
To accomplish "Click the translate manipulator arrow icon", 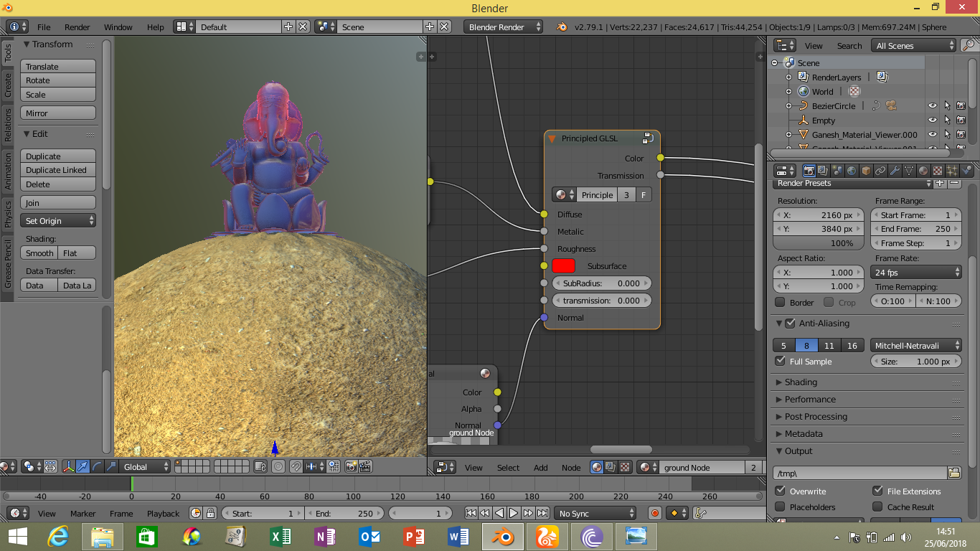I will 83,466.
